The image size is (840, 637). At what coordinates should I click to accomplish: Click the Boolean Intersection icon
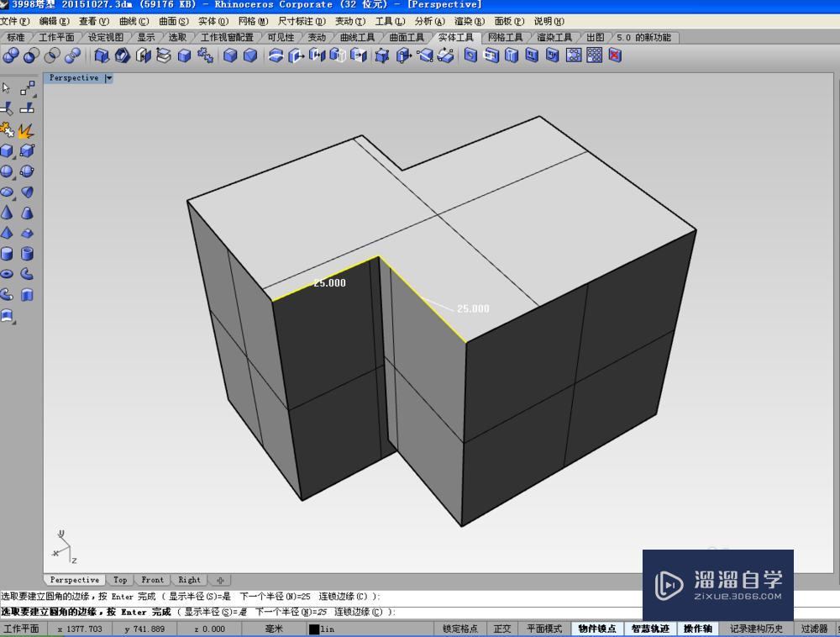[52, 55]
